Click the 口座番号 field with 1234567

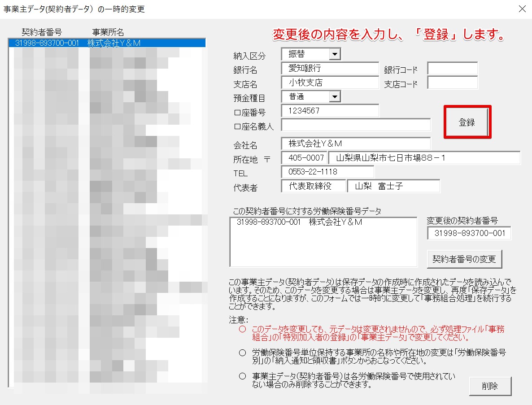point(330,111)
